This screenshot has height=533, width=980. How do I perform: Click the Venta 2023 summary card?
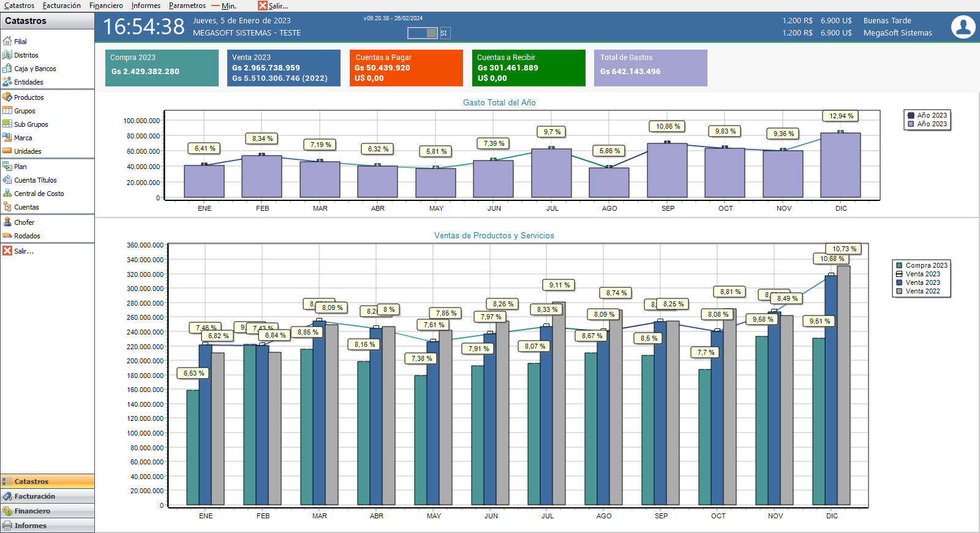(284, 68)
